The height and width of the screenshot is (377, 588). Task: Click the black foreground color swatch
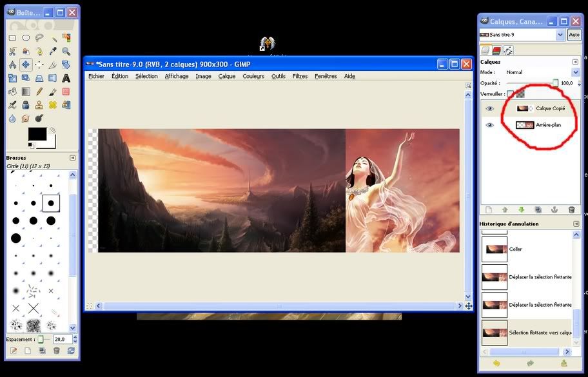(x=37, y=134)
